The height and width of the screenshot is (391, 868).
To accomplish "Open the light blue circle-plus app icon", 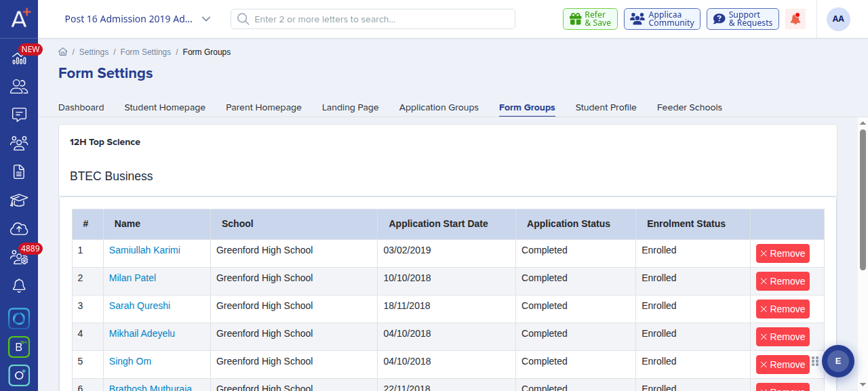I will (x=19, y=375).
